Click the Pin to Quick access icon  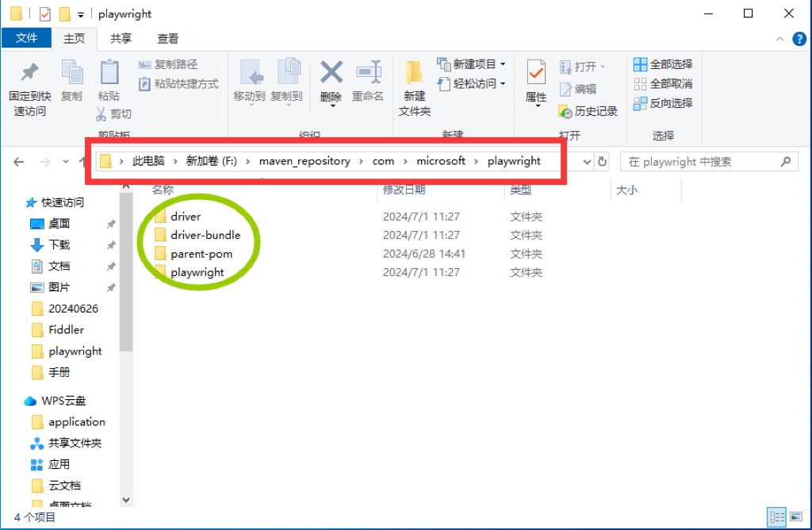coord(29,72)
